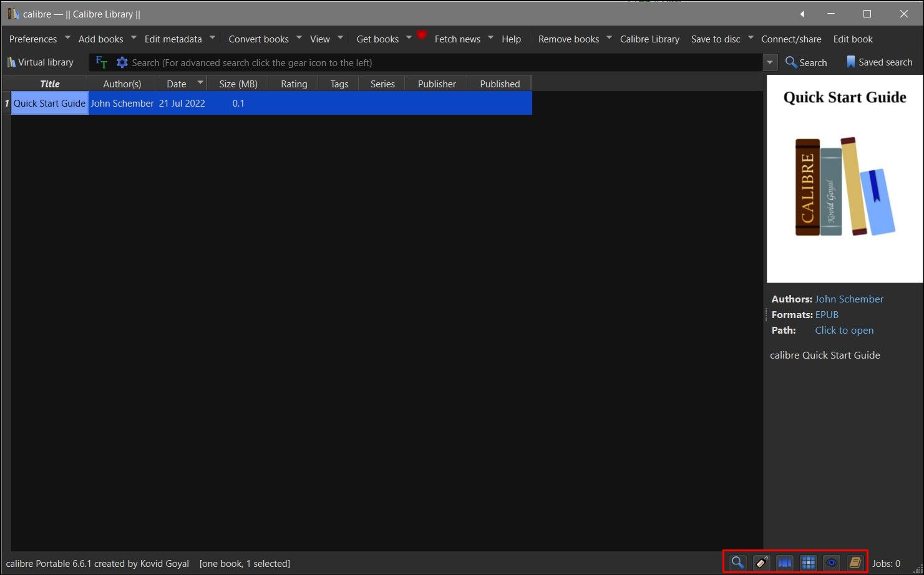Sort by the Author(s) column header
The height and width of the screenshot is (575, 924).
click(x=122, y=84)
